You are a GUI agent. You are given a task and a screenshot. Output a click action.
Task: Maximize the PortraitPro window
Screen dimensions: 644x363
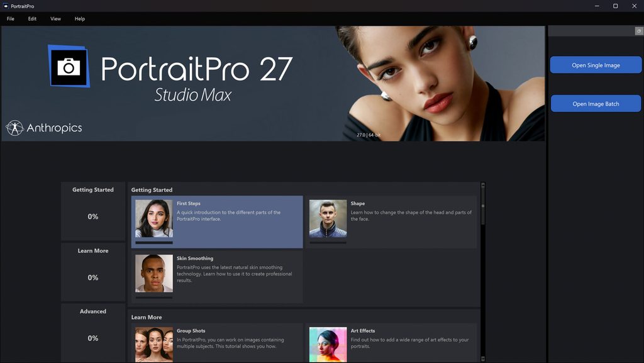[x=615, y=6]
